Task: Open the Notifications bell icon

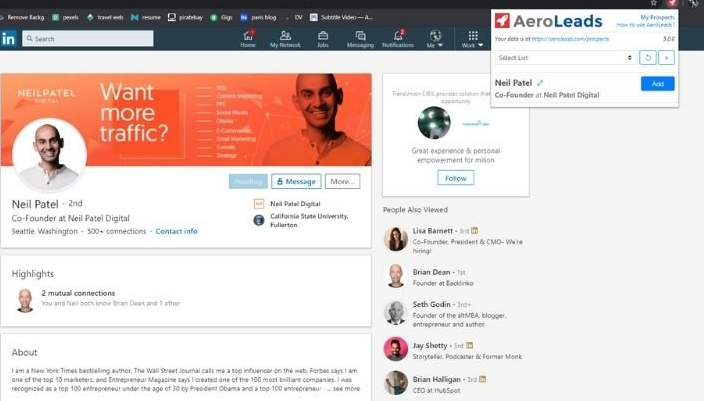Action: click(x=398, y=39)
